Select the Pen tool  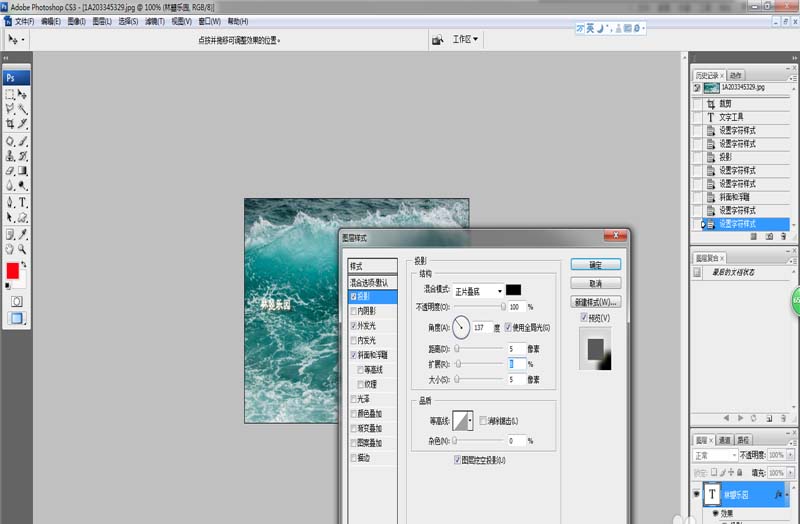click(x=10, y=203)
